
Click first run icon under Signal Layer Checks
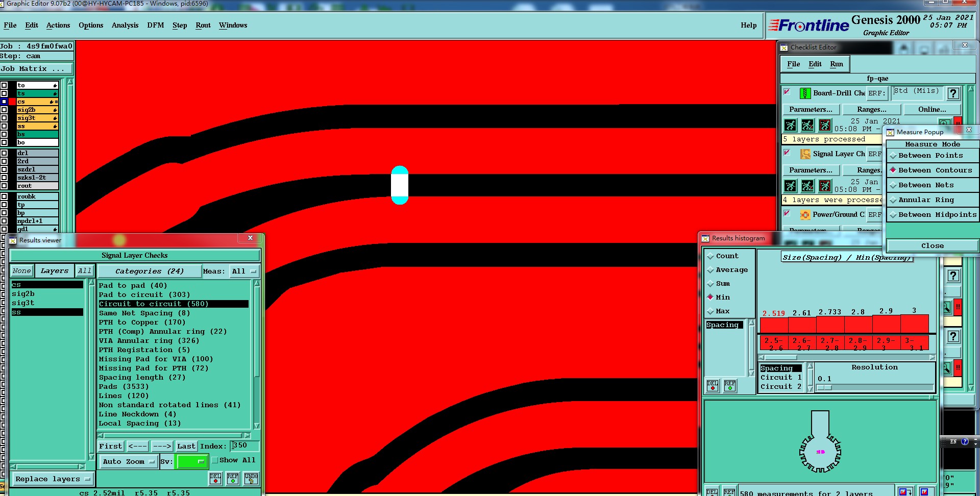[x=790, y=186]
